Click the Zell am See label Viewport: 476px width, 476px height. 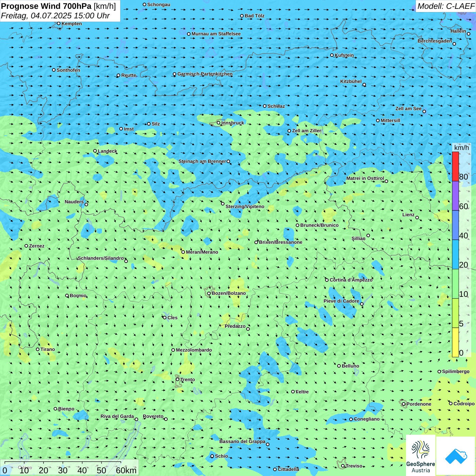(408, 108)
